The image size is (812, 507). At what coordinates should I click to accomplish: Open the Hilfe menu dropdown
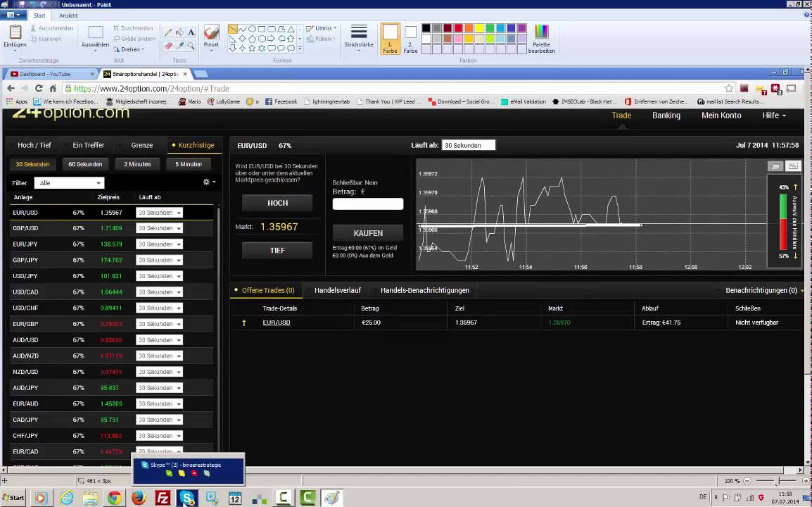tap(774, 115)
